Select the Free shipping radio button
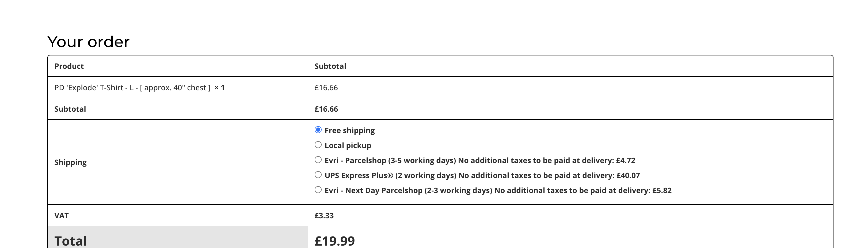Image resolution: width=868 pixels, height=248 pixels. pyautogui.click(x=318, y=130)
